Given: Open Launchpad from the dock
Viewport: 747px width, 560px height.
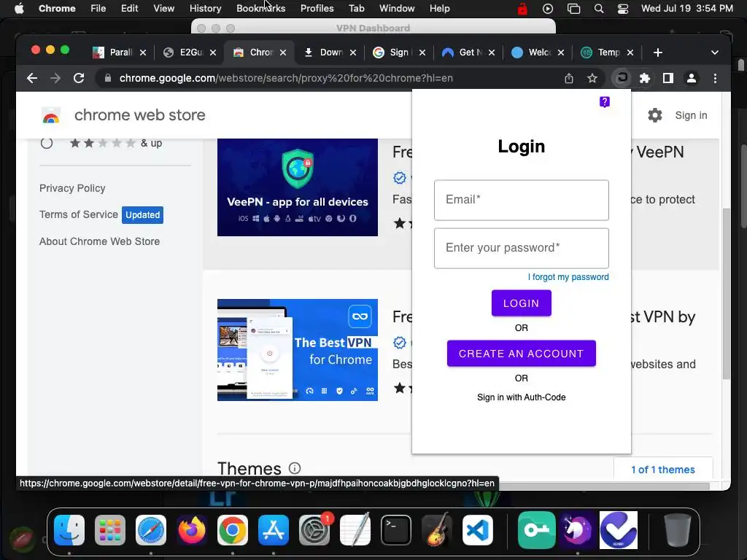Looking at the screenshot, I should [110, 530].
